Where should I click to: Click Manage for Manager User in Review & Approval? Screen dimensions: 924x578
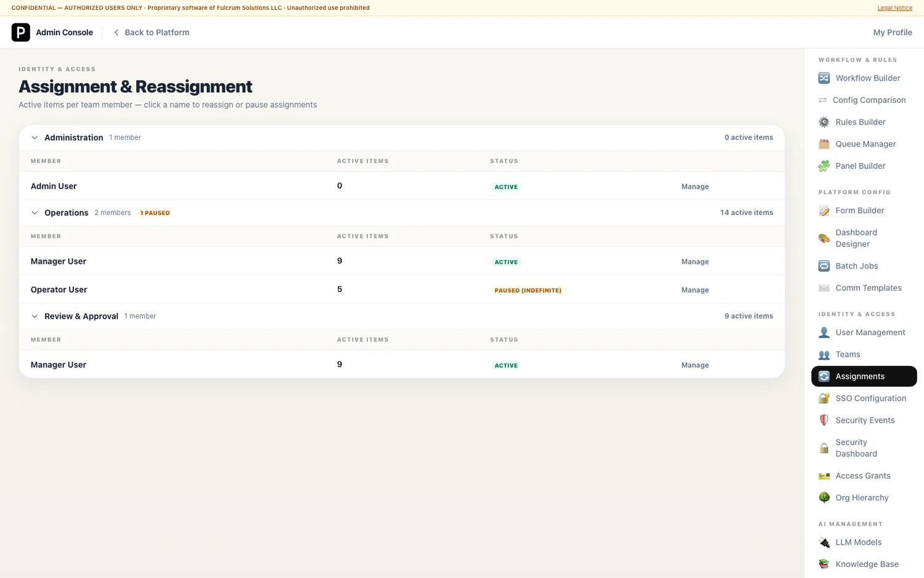(x=695, y=365)
